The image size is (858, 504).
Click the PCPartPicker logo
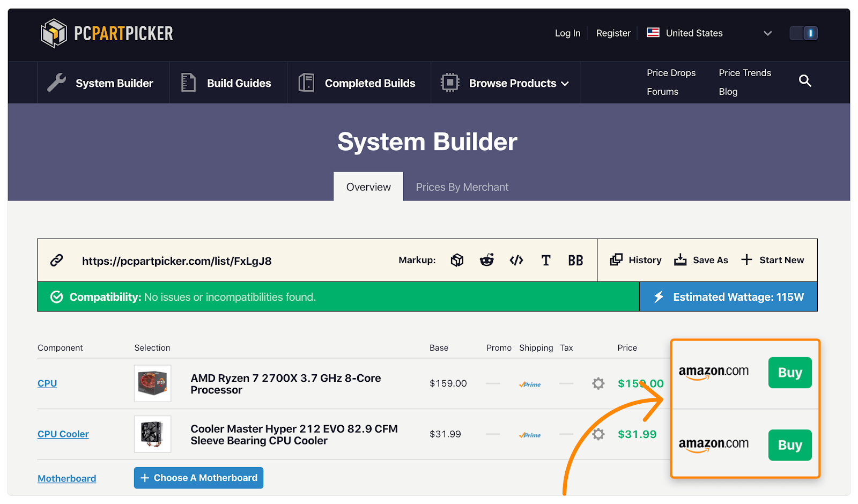[107, 33]
